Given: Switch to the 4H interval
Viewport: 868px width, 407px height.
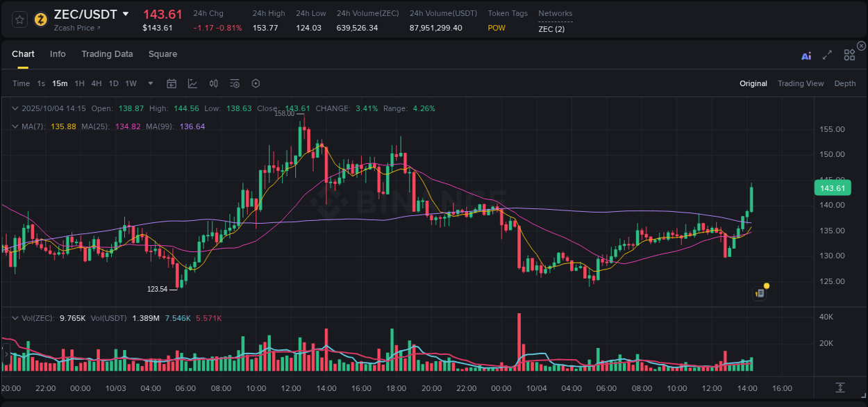Looking at the screenshot, I should pos(96,83).
